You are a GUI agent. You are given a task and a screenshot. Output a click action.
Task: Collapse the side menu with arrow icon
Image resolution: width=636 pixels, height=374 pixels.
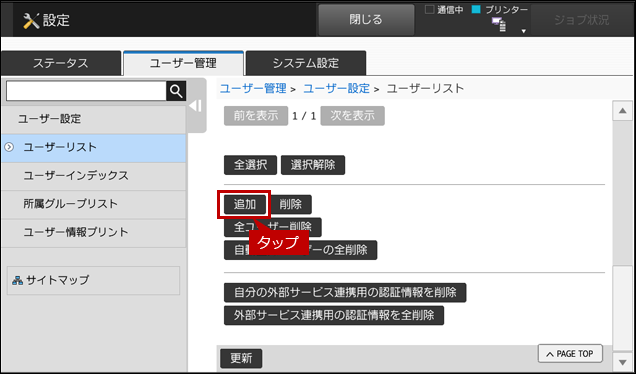[196, 106]
